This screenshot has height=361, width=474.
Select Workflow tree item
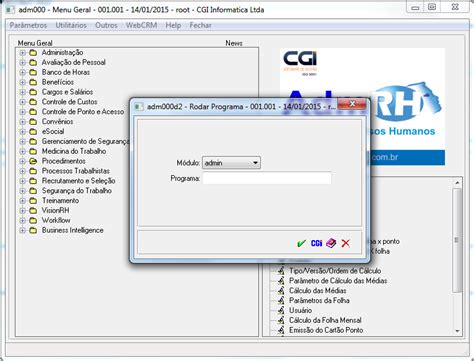pos(56,220)
